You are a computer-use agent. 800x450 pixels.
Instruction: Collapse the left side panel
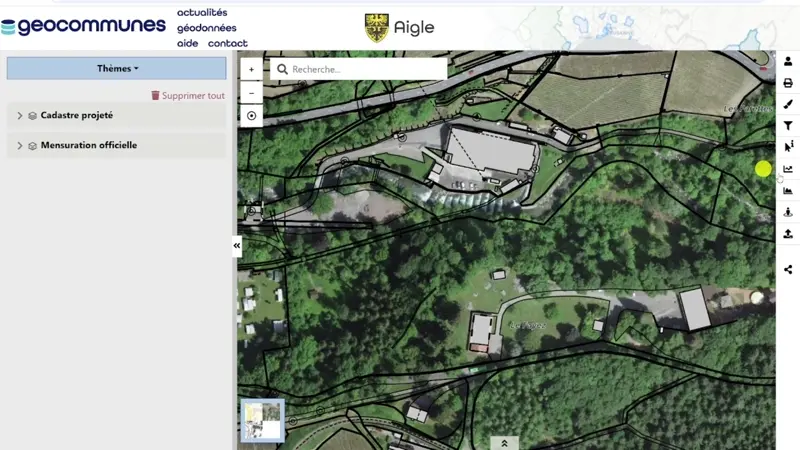[237, 245]
